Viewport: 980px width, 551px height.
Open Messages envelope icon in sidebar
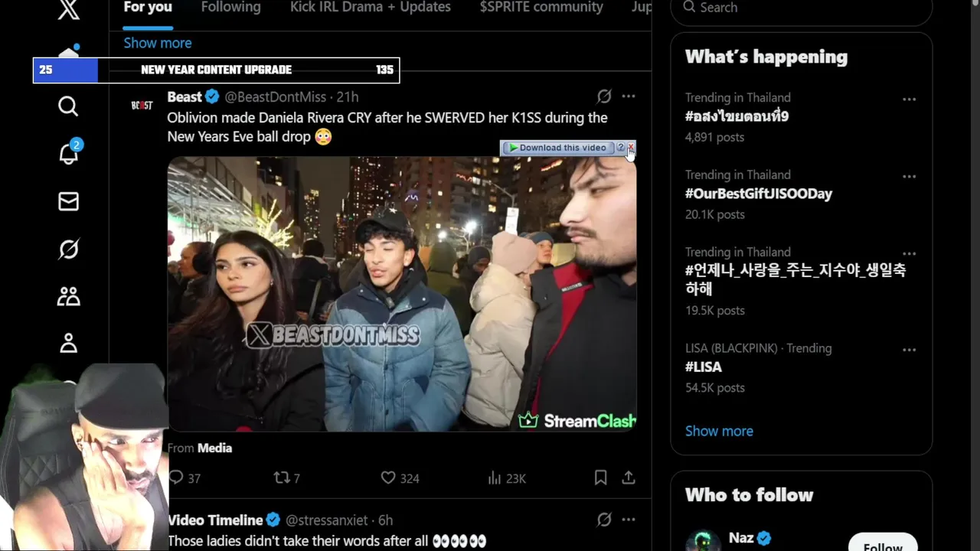click(x=68, y=201)
